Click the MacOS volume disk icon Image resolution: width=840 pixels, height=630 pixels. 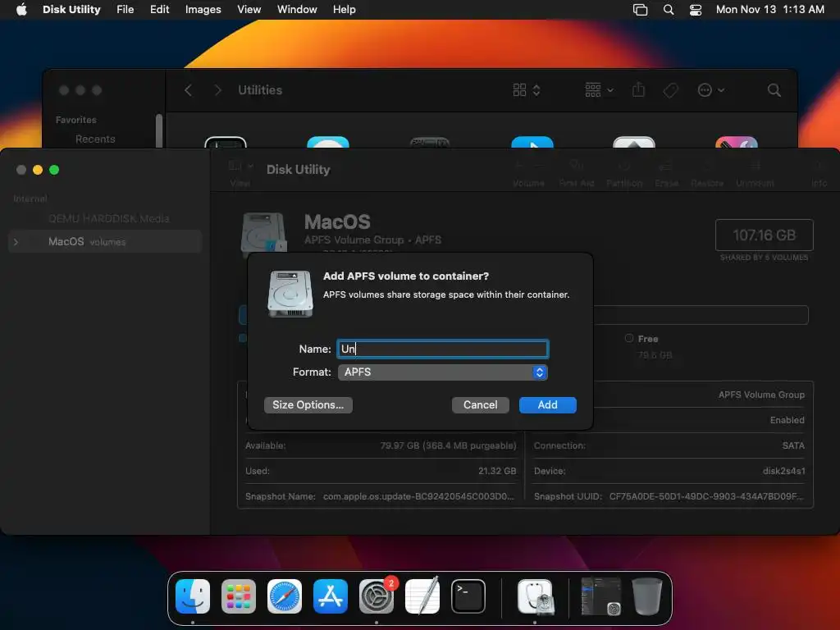264,232
